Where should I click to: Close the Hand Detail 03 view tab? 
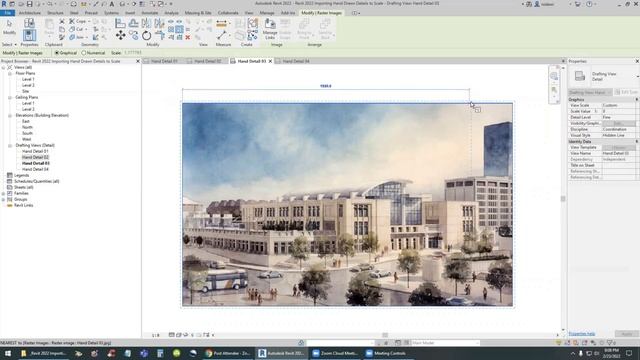(x=270, y=61)
